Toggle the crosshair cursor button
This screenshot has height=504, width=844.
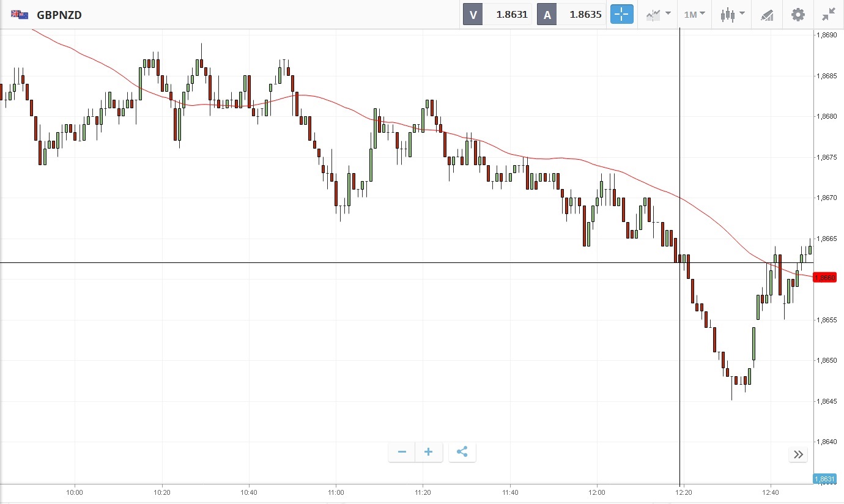622,15
